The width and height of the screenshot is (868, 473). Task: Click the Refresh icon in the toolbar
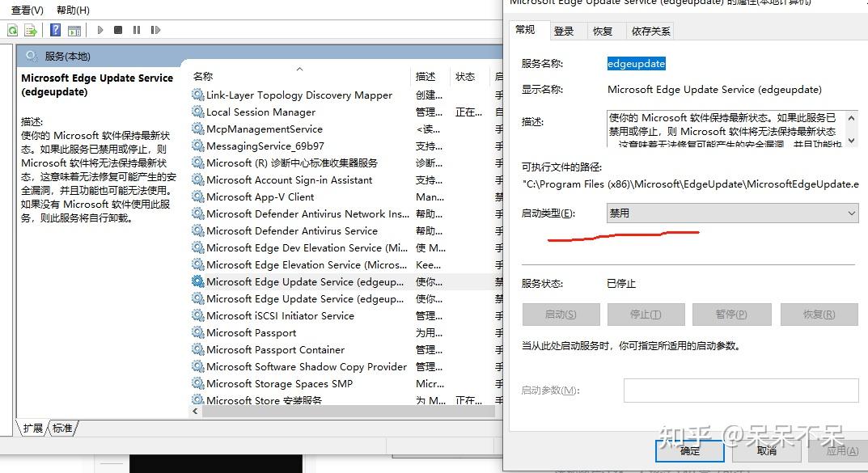click(x=12, y=30)
